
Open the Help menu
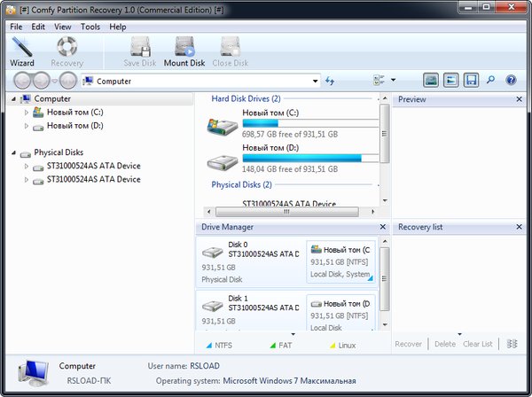[x=118, y=27]
